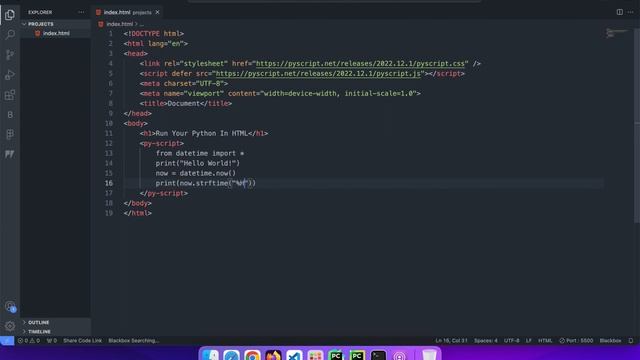Open the double-P icon at bottom of activity bar

coord(10,154)
